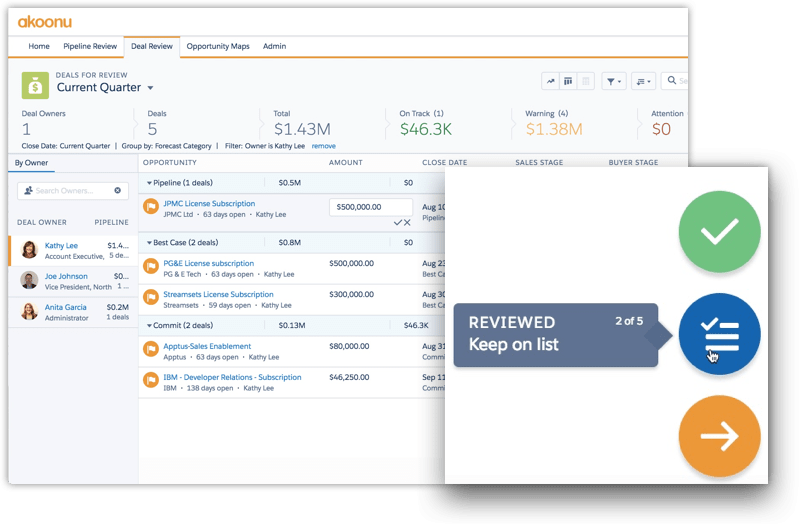Click the $500,000.00 amount edit field
The width and height of the screenshot is (799, 527).
[371, 207]
